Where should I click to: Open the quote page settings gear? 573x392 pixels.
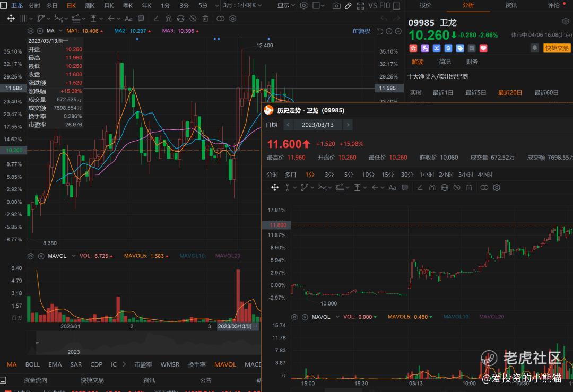pyautogui.click(x=566, y=21)
